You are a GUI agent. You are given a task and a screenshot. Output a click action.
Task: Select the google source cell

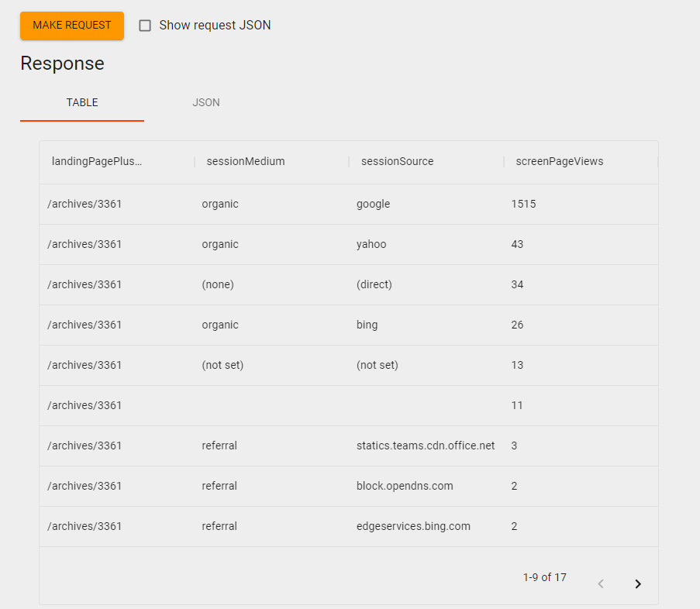[x=373, y=204]
